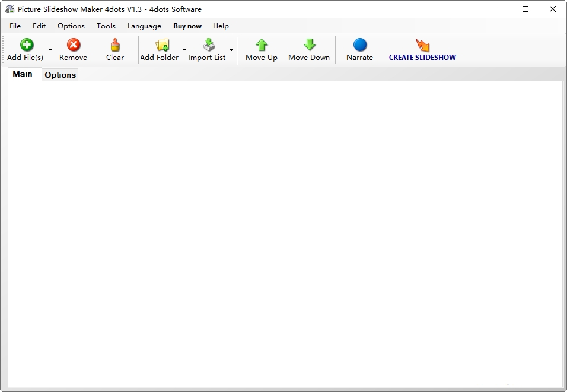This screenshot has width=567, height=392.
Task: Click the red Remove icon
Action: [x=74, y=45]
